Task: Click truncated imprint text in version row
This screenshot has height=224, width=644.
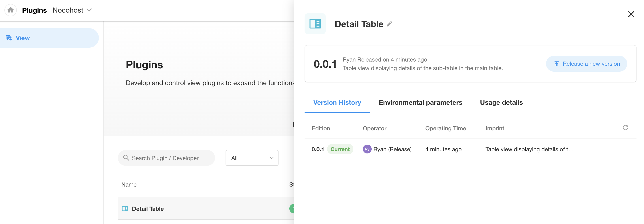Action: (x=529, y=149)
